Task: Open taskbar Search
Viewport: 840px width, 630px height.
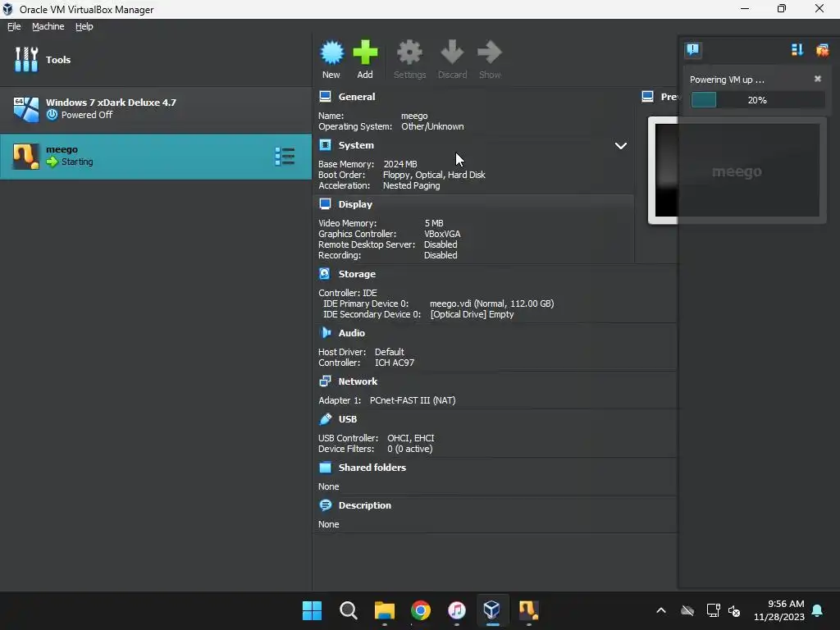Action: click(348, 610)
